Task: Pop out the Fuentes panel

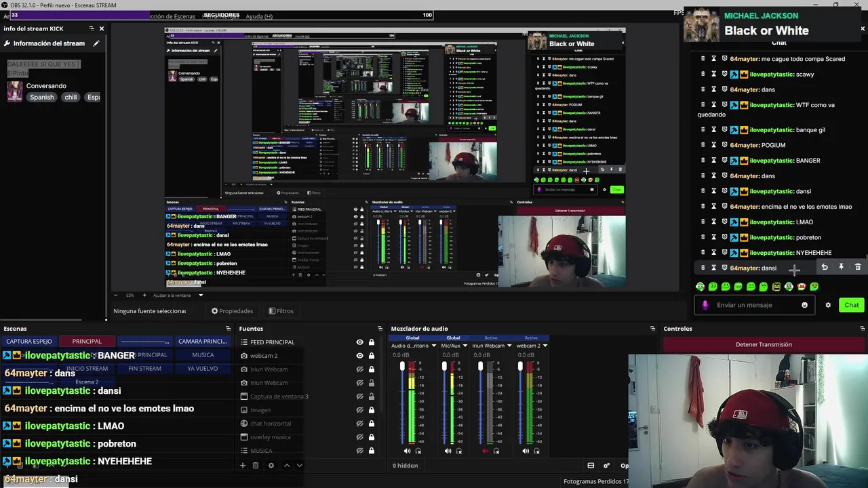Action: click(x=380, y=329)
